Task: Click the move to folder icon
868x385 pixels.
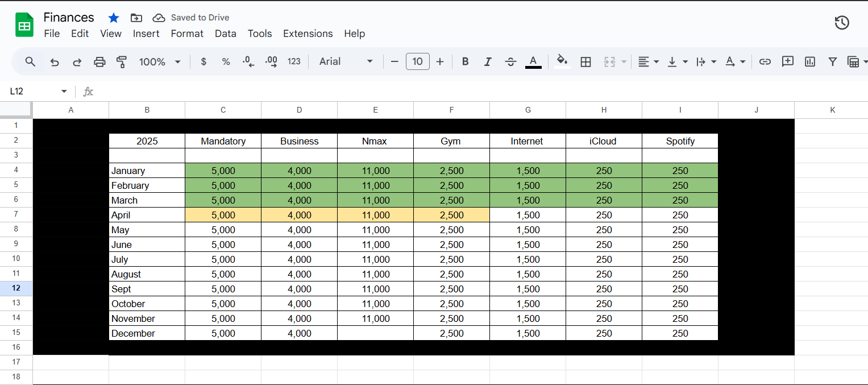Action: pos(136,18)
